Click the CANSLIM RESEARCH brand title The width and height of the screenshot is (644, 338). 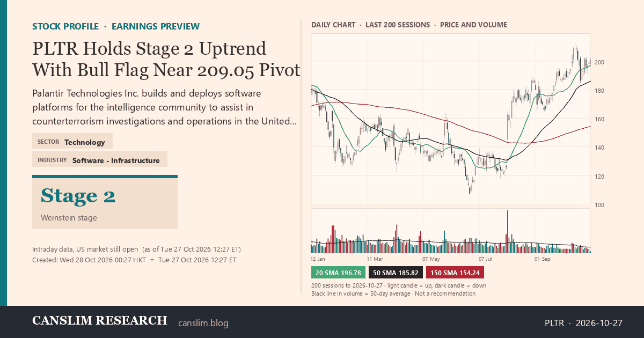click(100, 321)
